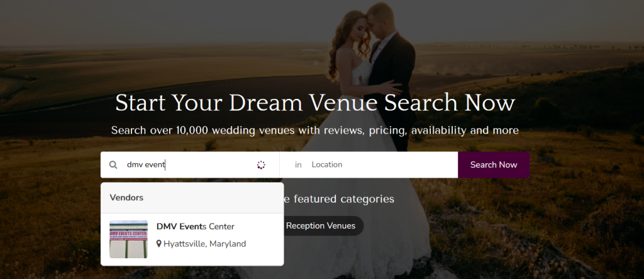The image size is (644, 279).
Task: Open the DMV Events Center thumbnail image
Action: coord(128,239)
